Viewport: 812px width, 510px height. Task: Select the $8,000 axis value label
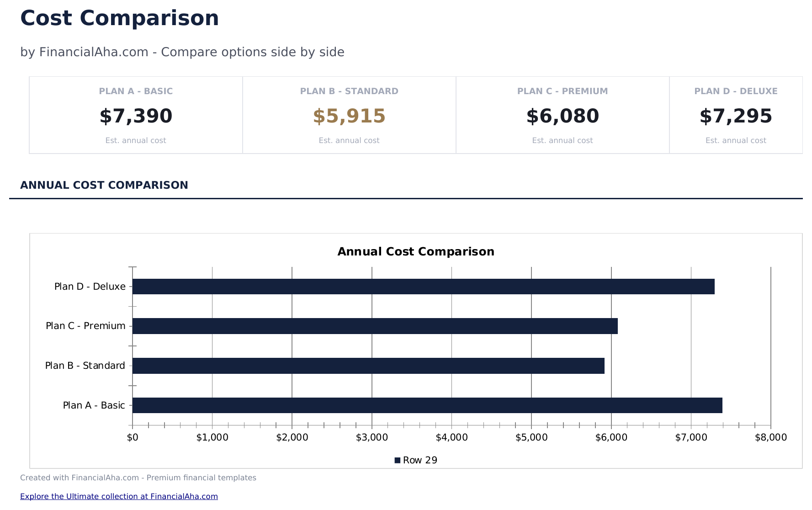(771, 437)
